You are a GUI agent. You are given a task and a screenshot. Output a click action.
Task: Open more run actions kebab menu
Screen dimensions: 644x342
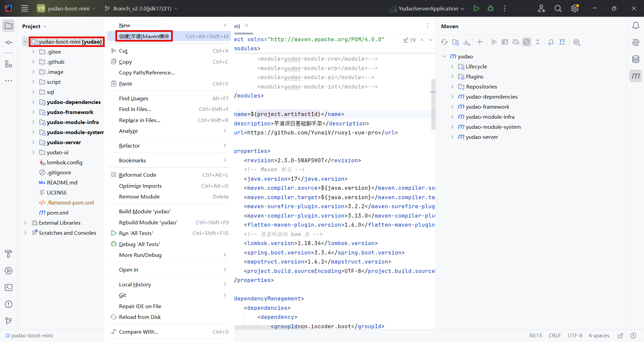(505, 8)
